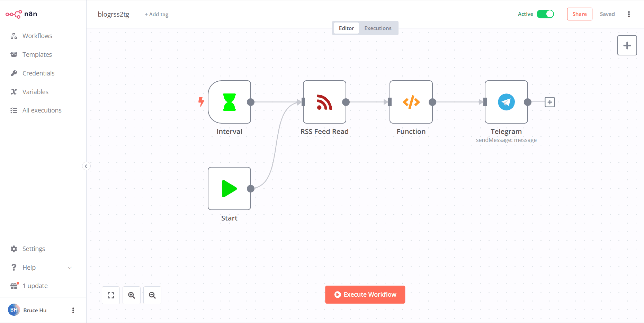644x323 pixels.
Task: Click the Function node output connector
Action: pyautogui.click(x=432, y=102)
